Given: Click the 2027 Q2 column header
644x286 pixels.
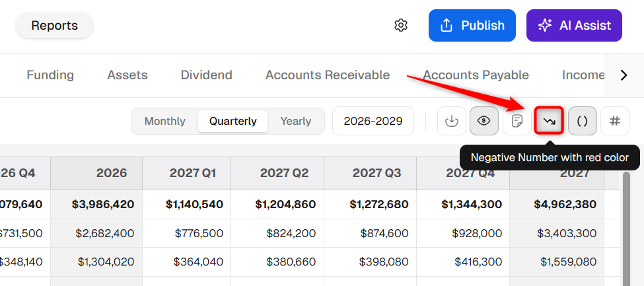Looking at the screenshot, I should coord(277,173).
